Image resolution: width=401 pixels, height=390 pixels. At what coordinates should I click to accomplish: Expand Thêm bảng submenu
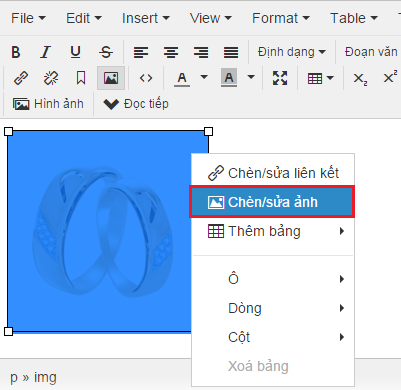(x=273, y=231)
